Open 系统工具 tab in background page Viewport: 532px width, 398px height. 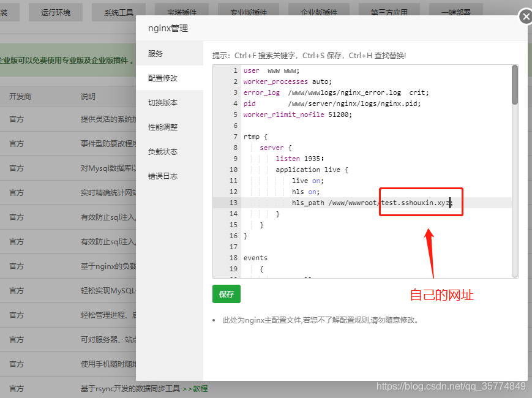(x=119, y=13)
